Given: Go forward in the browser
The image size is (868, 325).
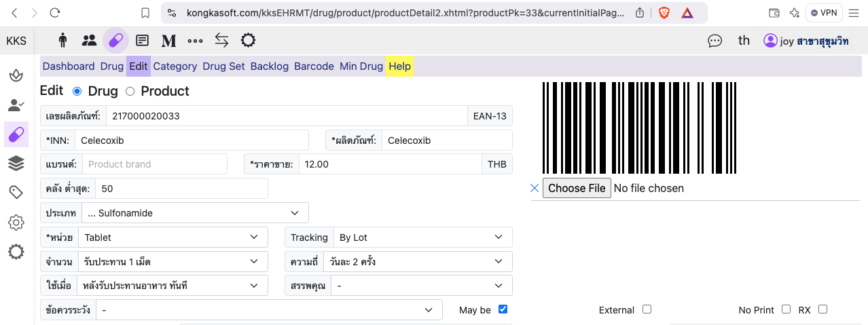Looking at the screenshot, I should point(35,13).
